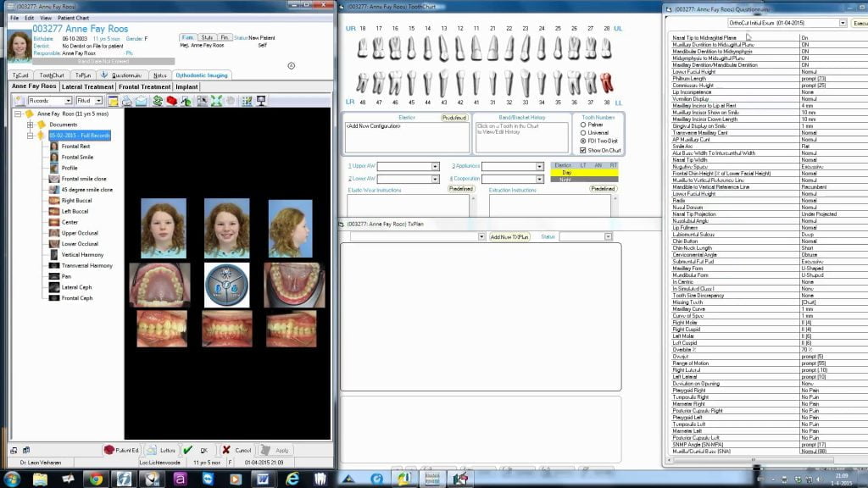Viewport: 868px width, 488px height.
Task: Toggle the Show On Chart checkbox
Action: pyautogui.click(x=582, y=150)
